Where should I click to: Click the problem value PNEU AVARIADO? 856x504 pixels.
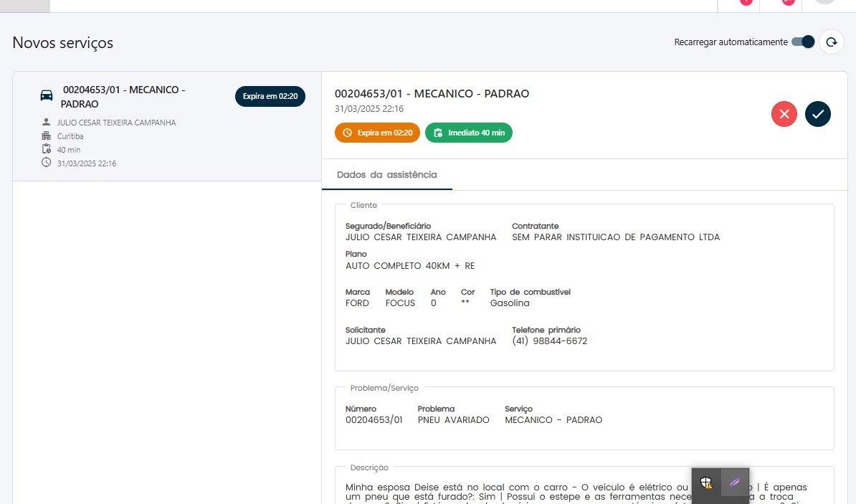[x=453, y=420]
